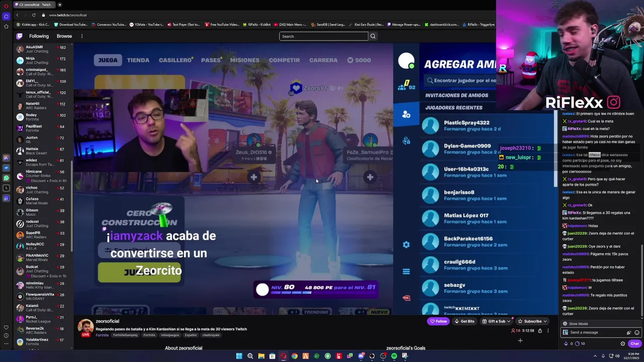Open RiFleXx KickBot bookmark
The width and height of the screenshot is (644, 362).
tap(257, 25)
